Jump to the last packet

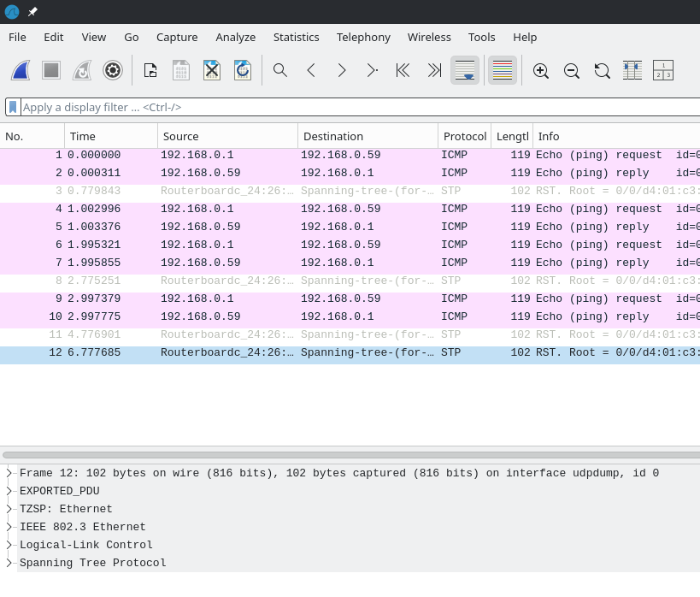[434, 70]
